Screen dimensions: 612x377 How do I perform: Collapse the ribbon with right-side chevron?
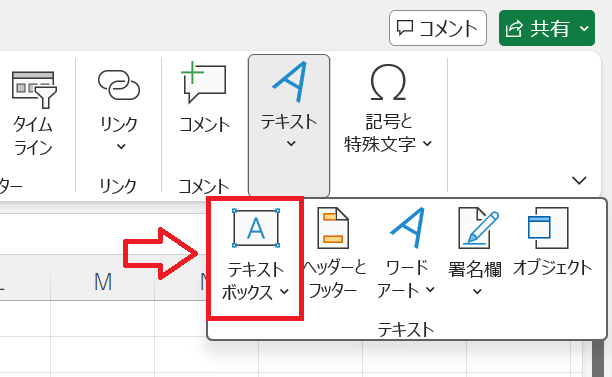pos(579,180)
